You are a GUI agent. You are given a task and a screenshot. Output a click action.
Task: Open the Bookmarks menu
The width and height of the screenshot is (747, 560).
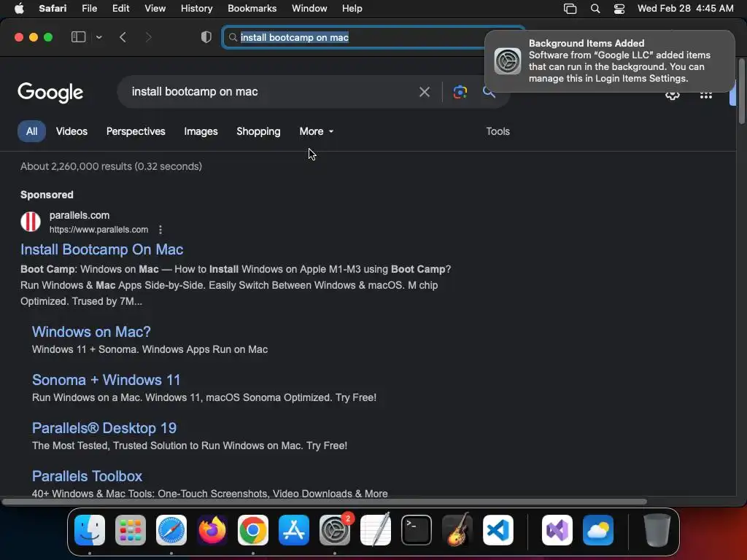tap(252, 8)
